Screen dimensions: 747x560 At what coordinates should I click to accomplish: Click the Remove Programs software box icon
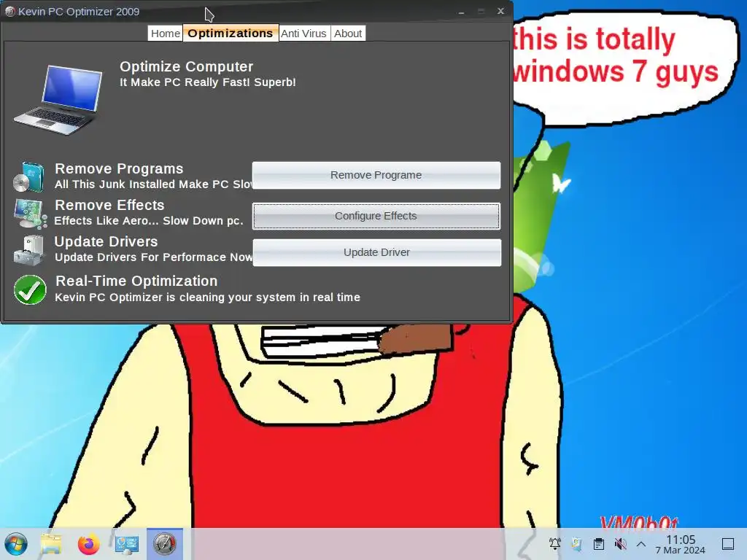[x=29, y=176]
